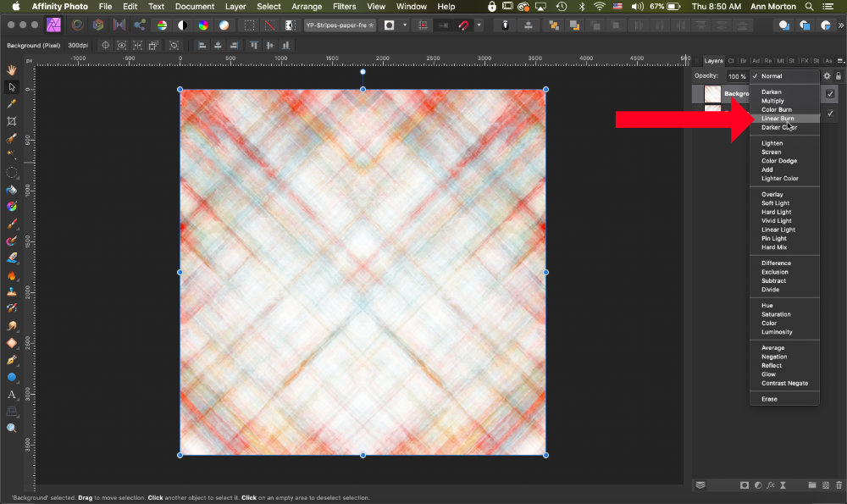Select the Hand view tool
Screen dimensions: 847x504
click(x=12, y=69)
